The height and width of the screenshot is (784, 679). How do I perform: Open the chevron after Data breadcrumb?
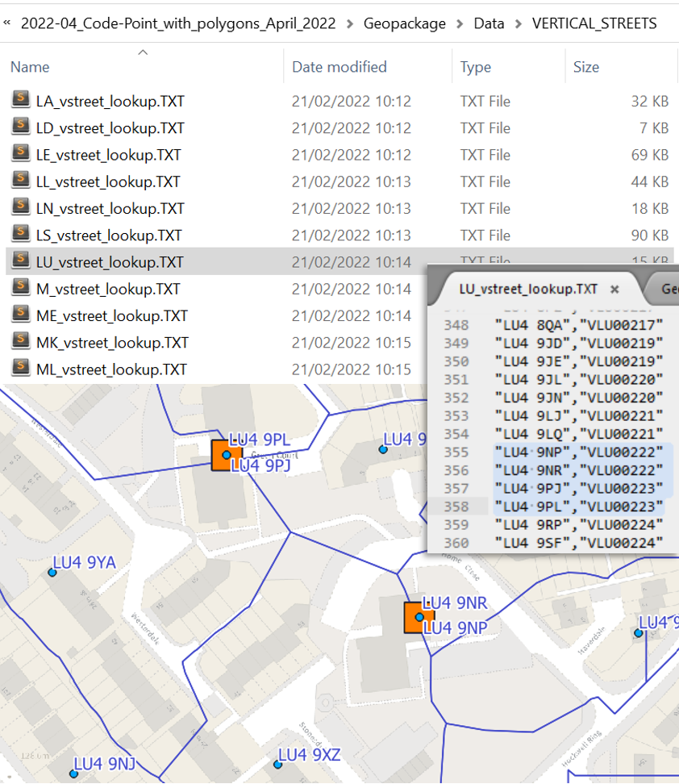tap(517, 23)
